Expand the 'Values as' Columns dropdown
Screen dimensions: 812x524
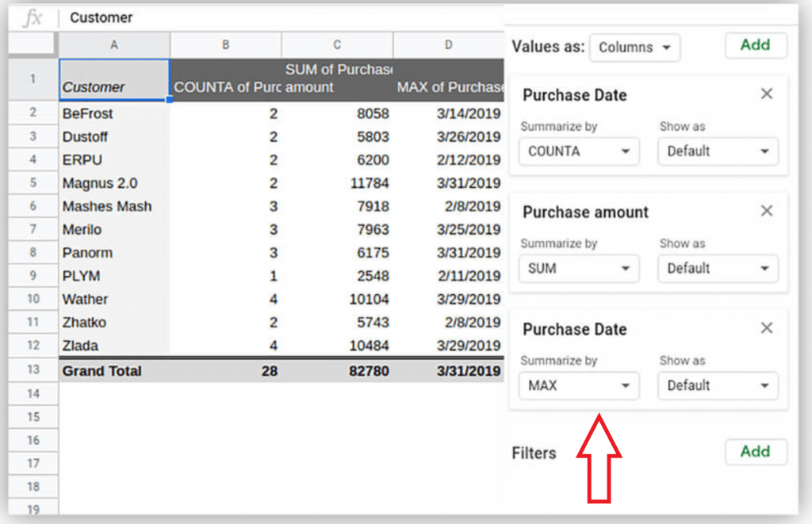[634, 48]
